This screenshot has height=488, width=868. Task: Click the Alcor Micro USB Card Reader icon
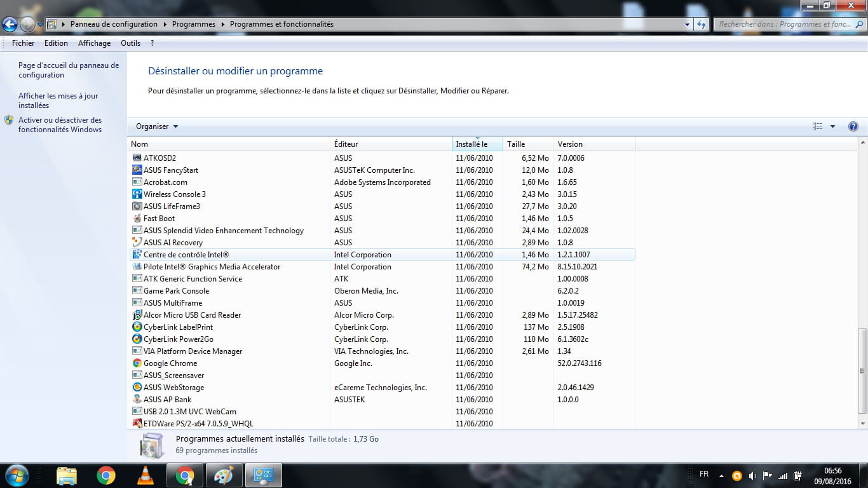tap(137, 315)
